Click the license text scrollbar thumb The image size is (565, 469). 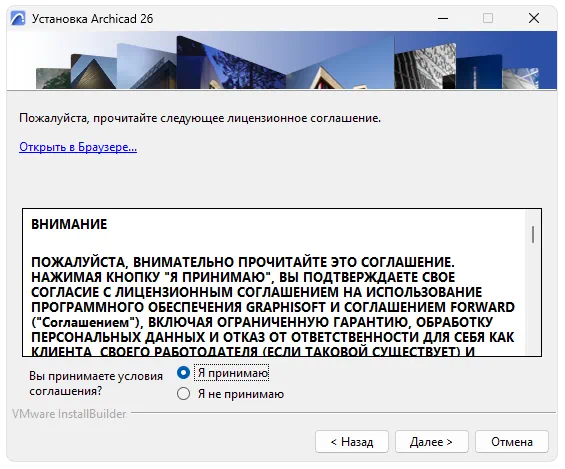pos(533,234)
